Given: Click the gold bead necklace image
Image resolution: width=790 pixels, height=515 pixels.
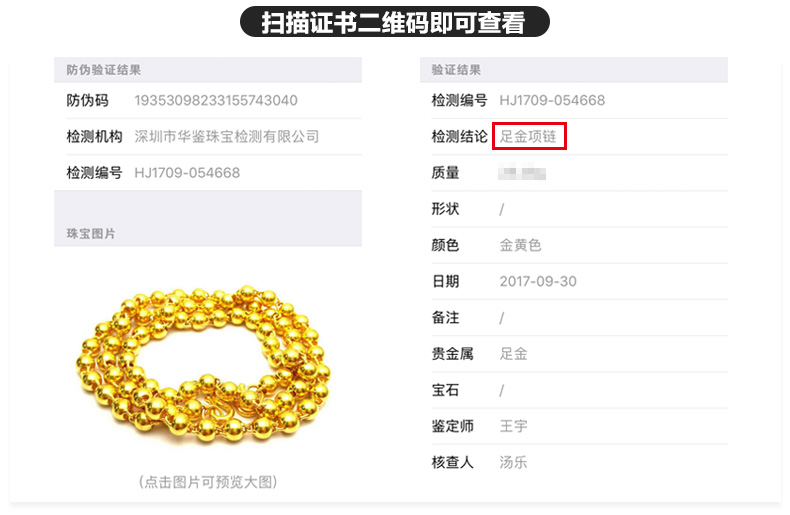Looking at the screenshot, I should pyautogui.click(x=204, y=366).
